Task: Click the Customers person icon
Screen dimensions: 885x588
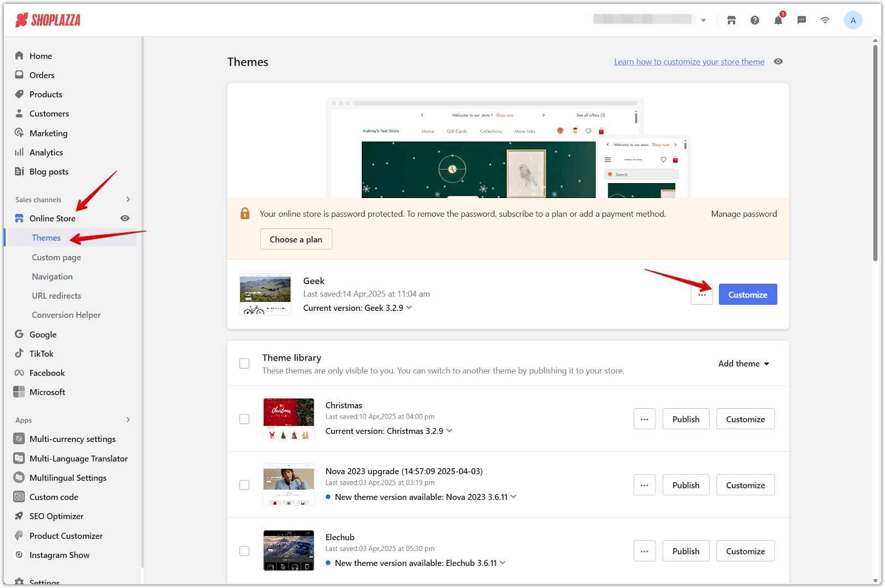Action: [19, 113]
